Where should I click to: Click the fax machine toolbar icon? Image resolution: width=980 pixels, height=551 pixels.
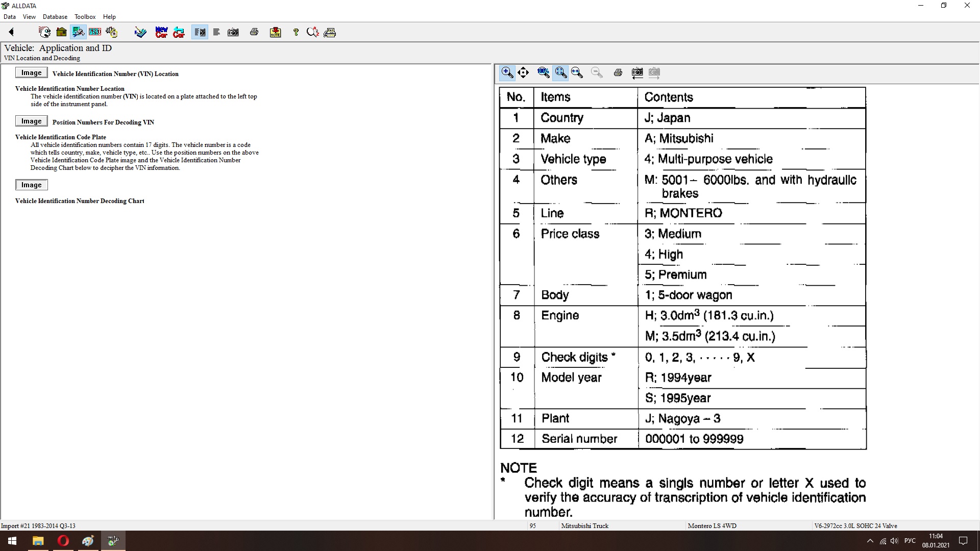click(x=330, y=32)
